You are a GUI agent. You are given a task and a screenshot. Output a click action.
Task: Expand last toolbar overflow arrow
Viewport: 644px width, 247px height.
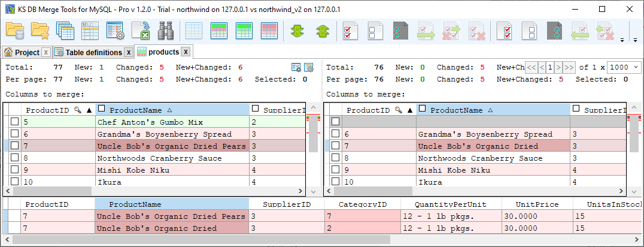pyautogui.click(x=636, y=40)
